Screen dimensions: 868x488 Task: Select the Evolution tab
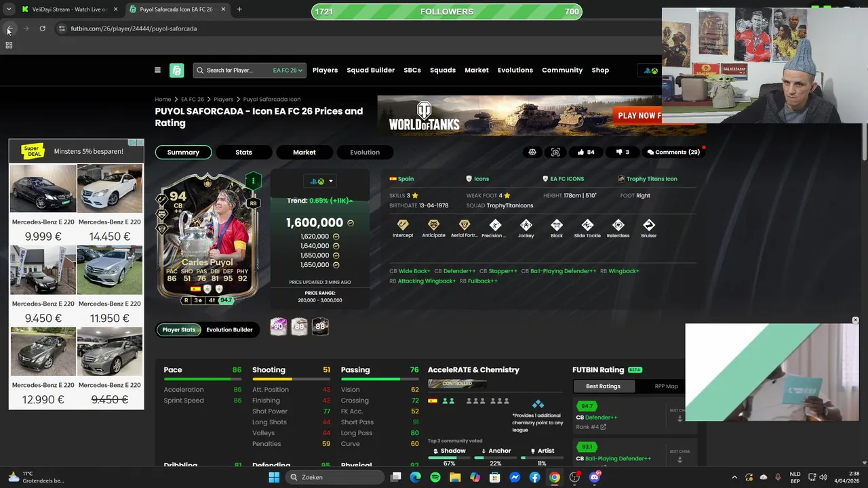[365, 152]
